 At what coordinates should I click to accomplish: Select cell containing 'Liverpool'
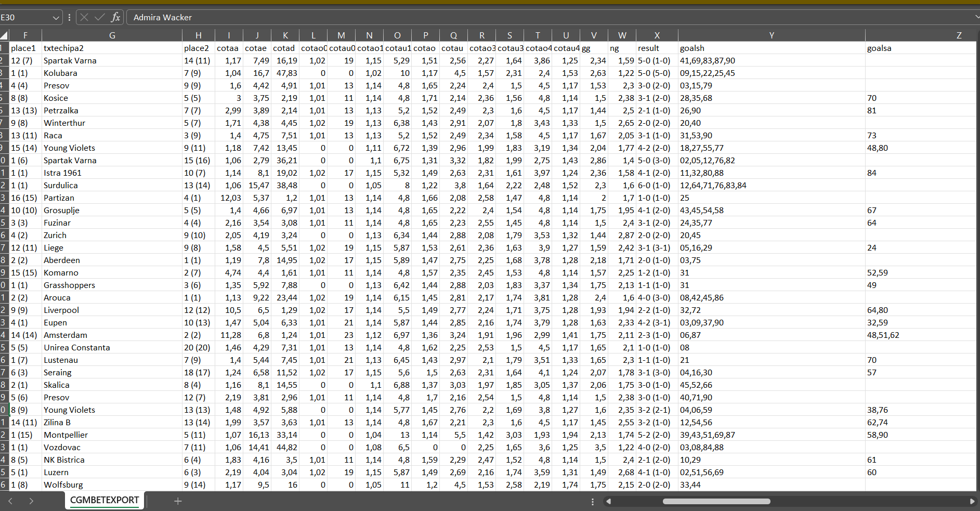(x=112, y=310)
